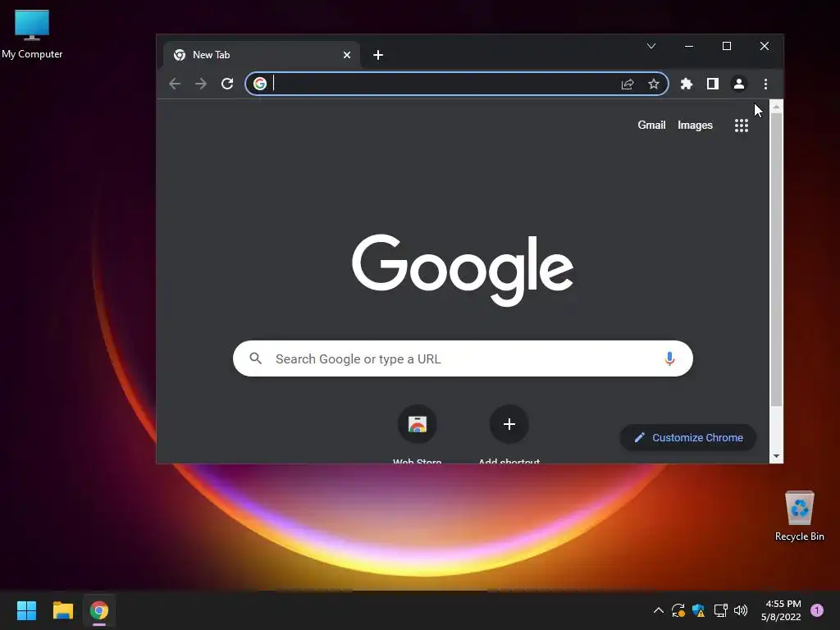Bookmark this tab with the star icon
The height and width of the screenshot is (630, 840).
pos(654,84)
